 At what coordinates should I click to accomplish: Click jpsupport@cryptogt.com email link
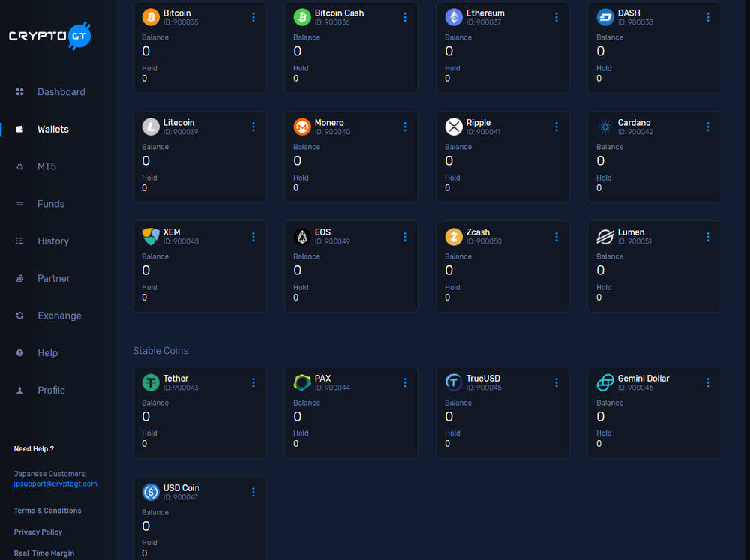(55, 484)
